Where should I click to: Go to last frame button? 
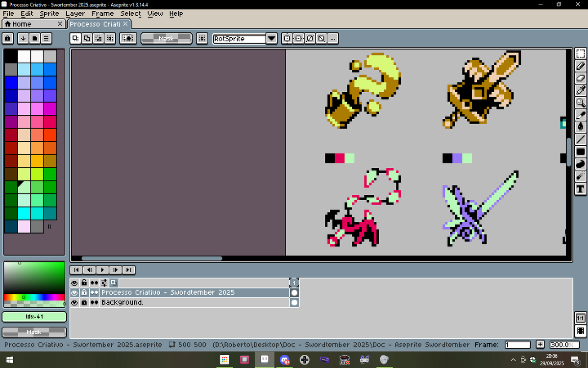tap(128, 270)
